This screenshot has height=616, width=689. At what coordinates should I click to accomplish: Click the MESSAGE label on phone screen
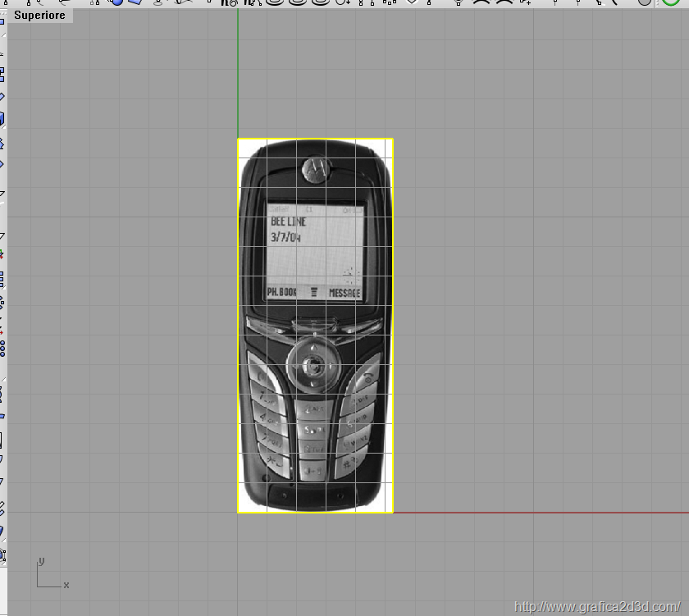(344, 292)
